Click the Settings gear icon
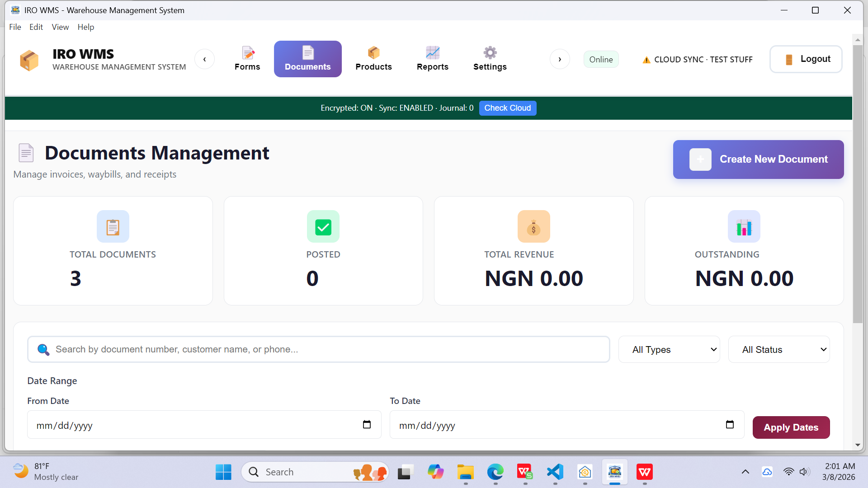The width and height of the screenshot is (868, 488). 490,52
